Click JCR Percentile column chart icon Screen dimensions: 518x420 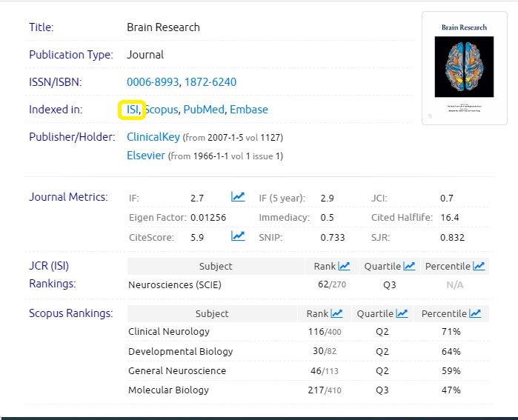click(x=479, y=266)
